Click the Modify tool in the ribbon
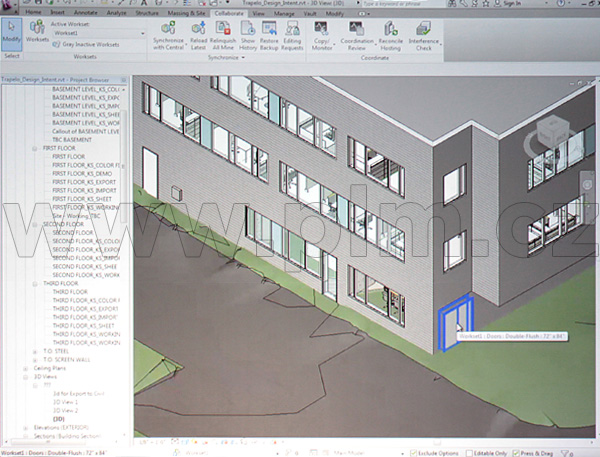 tap(12, 36)
